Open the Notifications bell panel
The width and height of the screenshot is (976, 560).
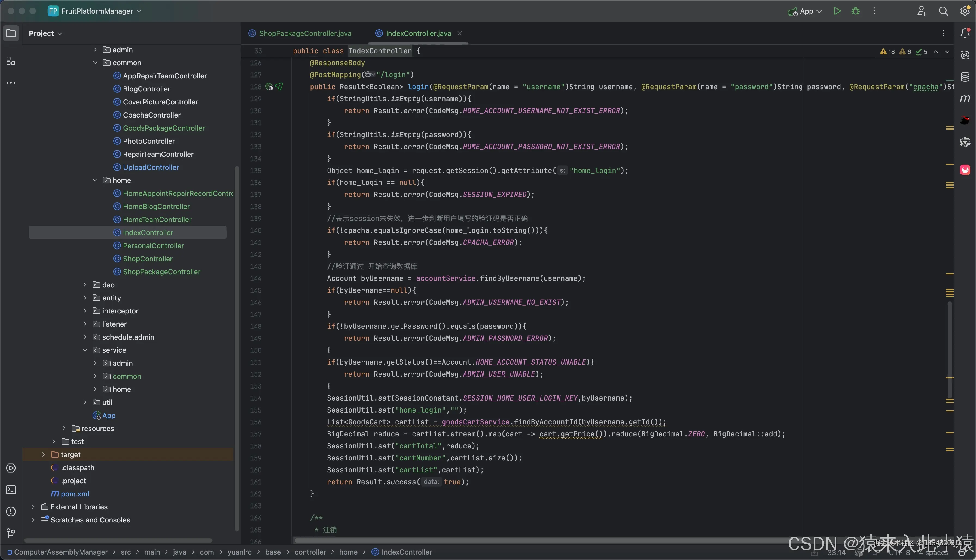(965, 33)
